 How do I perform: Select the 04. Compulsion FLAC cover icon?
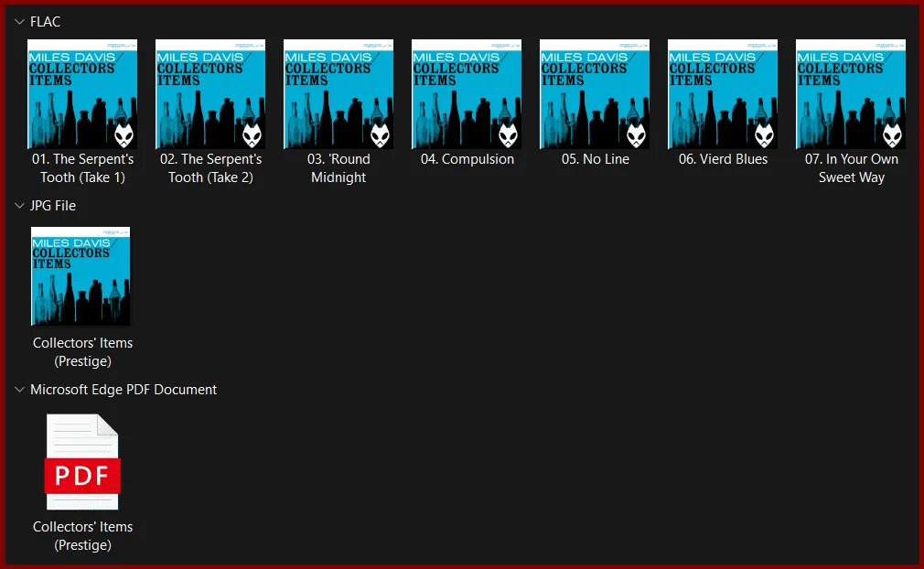[467, 94]
